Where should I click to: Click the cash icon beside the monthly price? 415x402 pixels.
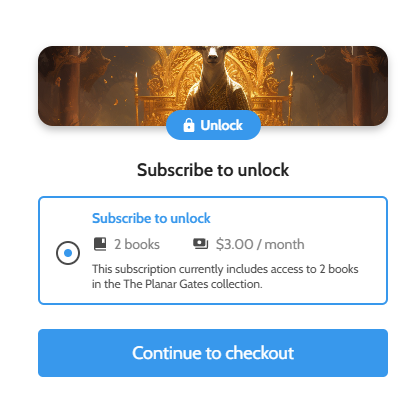tap(201, 244)
